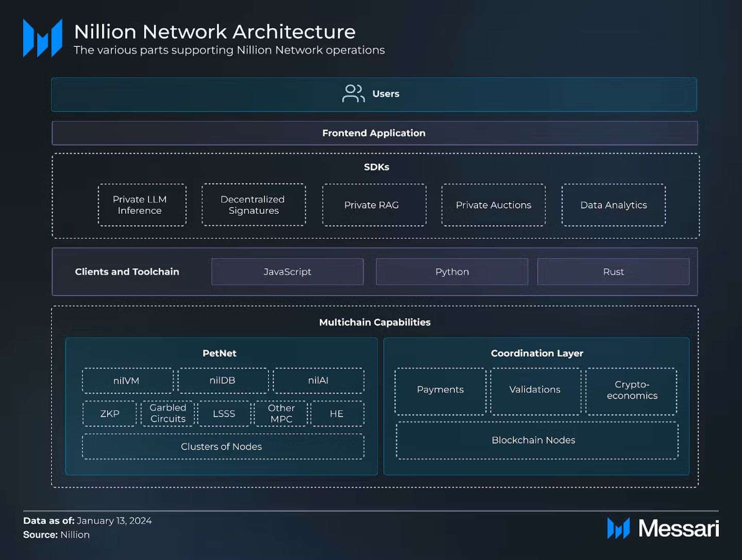
Task: Click the Decentralized Signatures SDK box
Action: pos(254,205)
